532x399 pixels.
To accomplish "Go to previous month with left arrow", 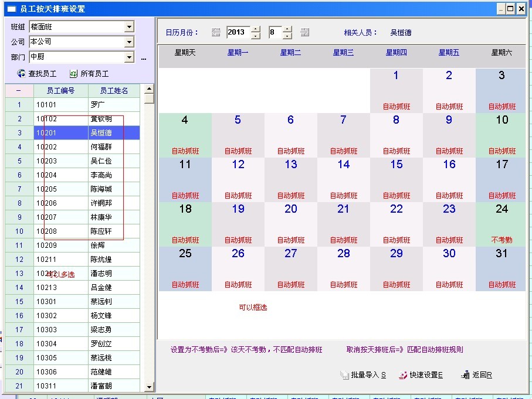I will [x=216, y=32].
